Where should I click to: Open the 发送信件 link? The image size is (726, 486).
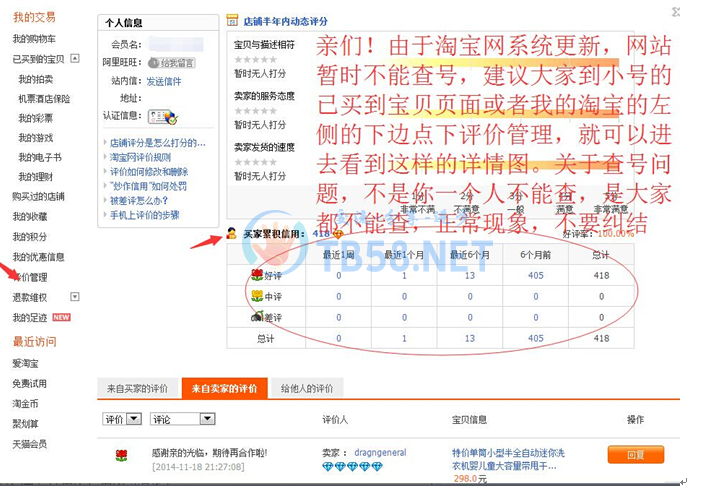164,81
